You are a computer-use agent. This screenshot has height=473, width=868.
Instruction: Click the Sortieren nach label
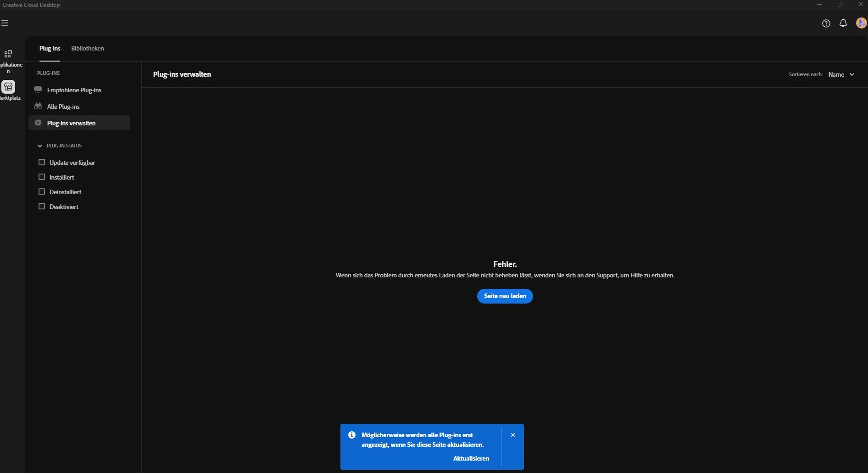[x=806, y=74]
